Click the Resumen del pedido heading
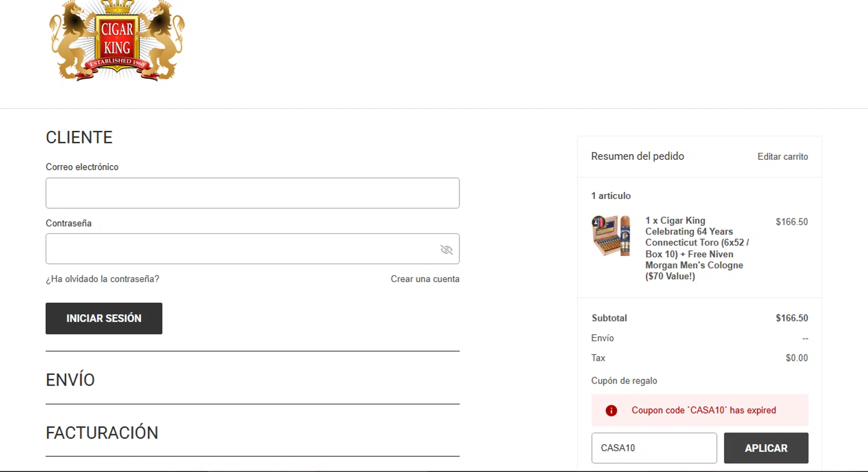This screenshot has width=868, height=472. [x=638, y=156]
